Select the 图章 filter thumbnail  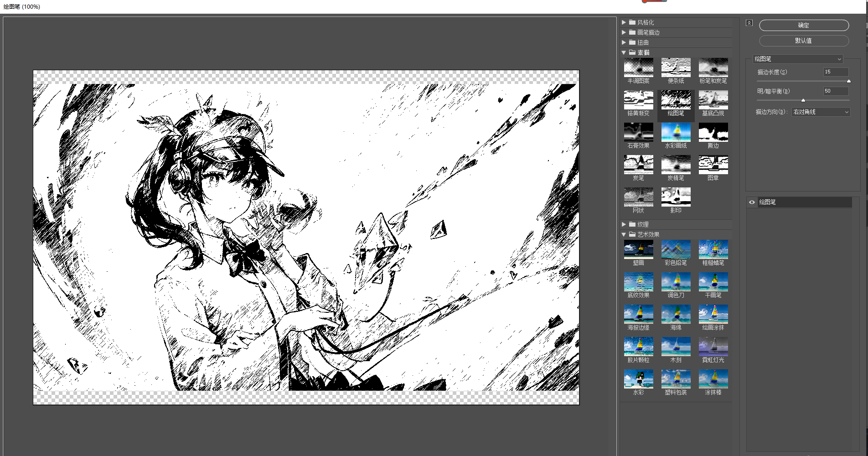[x=713, y=165]
